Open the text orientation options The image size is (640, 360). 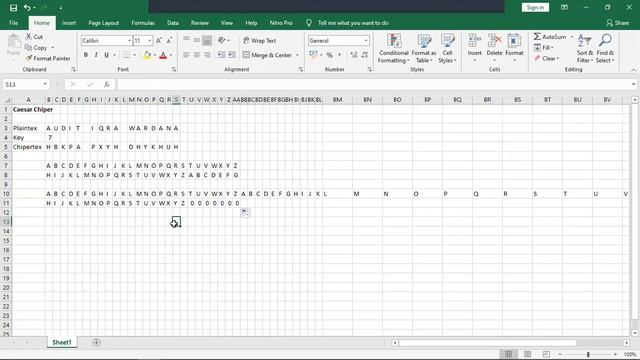pos(223,40)
